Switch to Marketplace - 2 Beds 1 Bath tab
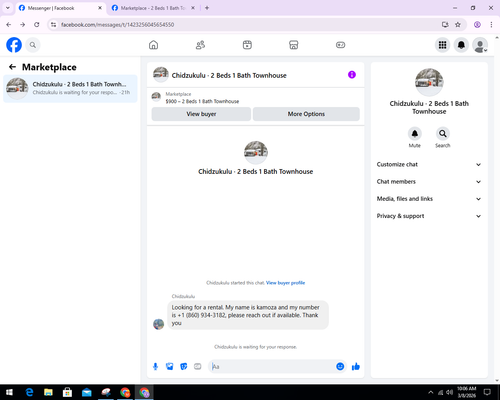This screenshot has width=500, height=400. pos(153,8)
